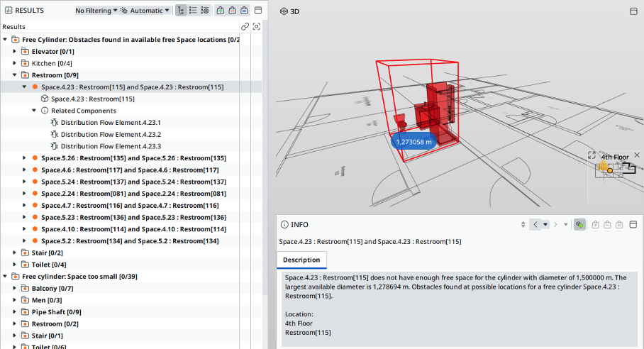Open the back history dropdown arrow in INFO
The width and height of the screenshot is (644, 349).
tap(545, 225)
